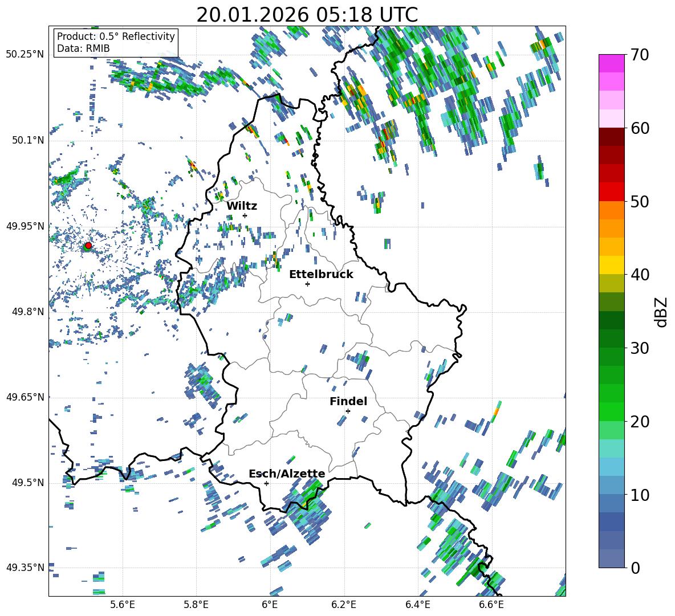Click the Ettelbruck station cross marker
The height and width of the screenshot is (616, 675).
click(x=307, y=284)
